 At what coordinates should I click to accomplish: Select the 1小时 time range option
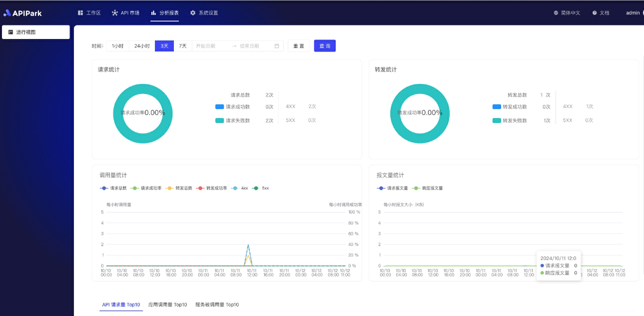117,46
